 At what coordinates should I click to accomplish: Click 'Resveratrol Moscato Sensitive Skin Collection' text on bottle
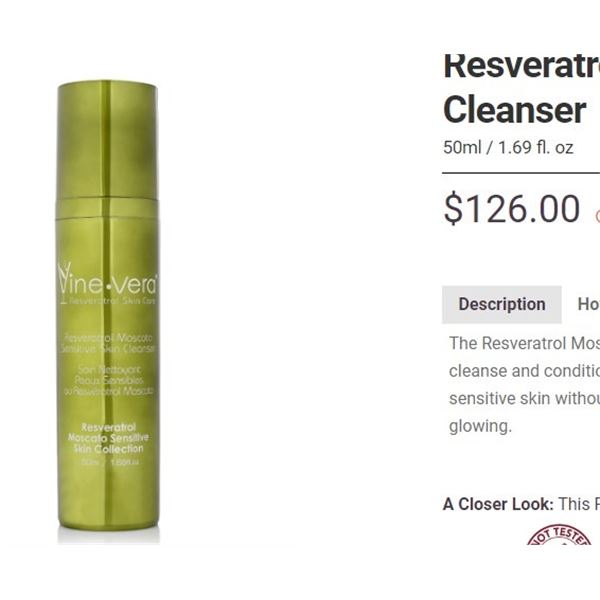(x=108, y=438)
